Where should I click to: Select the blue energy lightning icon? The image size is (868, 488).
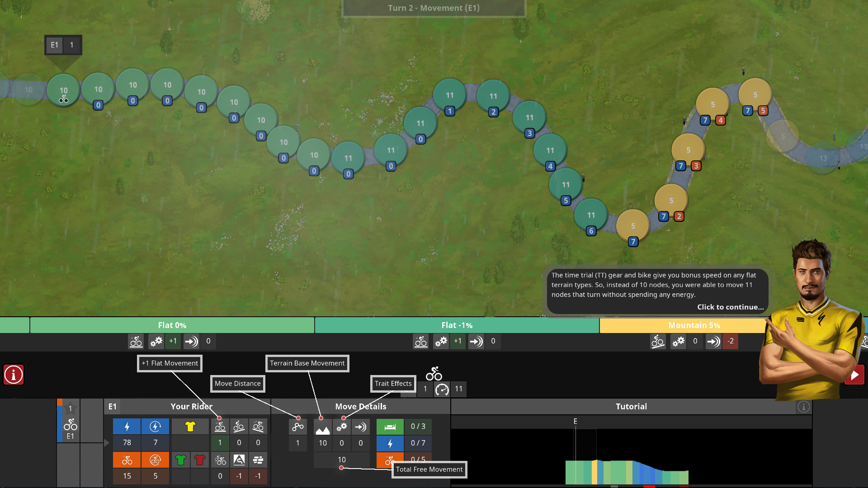click(127, 427)
